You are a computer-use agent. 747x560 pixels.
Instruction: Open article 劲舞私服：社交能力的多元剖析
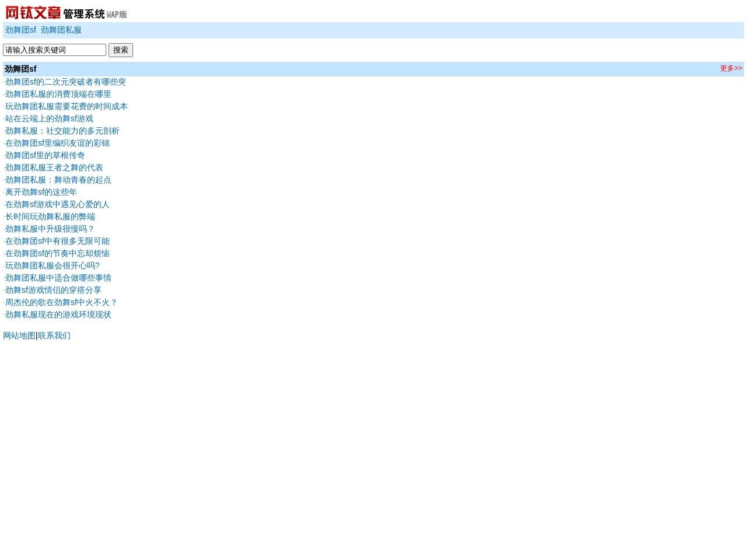[62, 131]
